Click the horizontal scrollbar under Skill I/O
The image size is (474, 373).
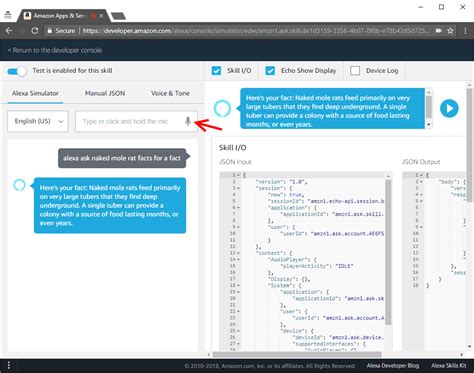(x=297, y=354)
